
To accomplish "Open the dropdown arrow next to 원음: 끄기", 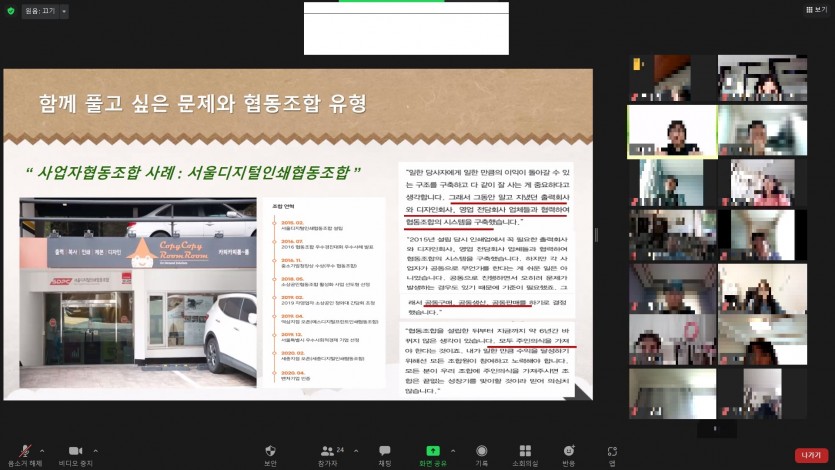I will (x=64, y=11).
